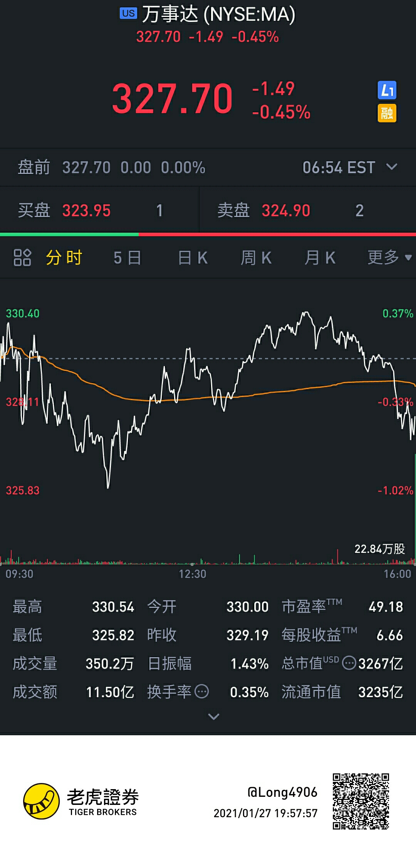Viewport: 416px width, 868px height.
Task: Tap info icon next to 总市值
Action: point(349,663)
